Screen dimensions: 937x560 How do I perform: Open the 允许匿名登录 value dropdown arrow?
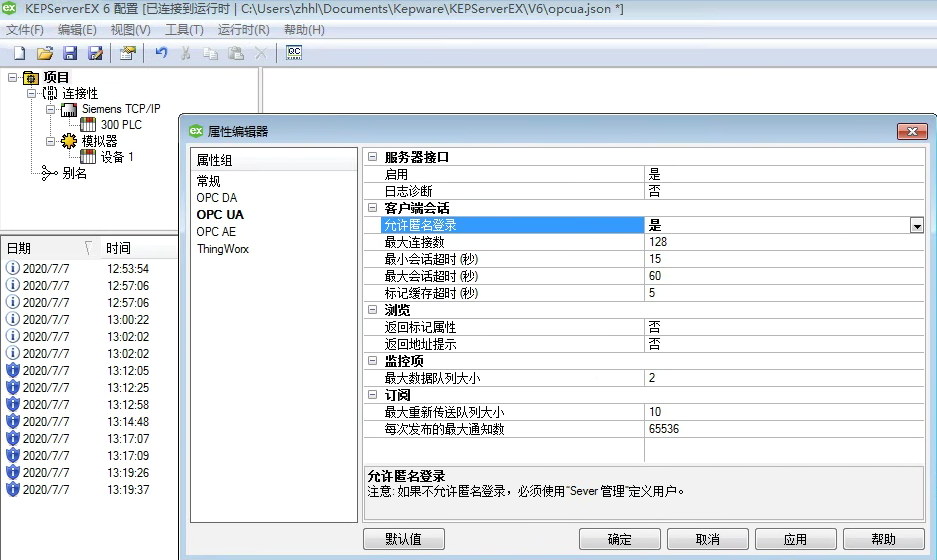(916, 225)
